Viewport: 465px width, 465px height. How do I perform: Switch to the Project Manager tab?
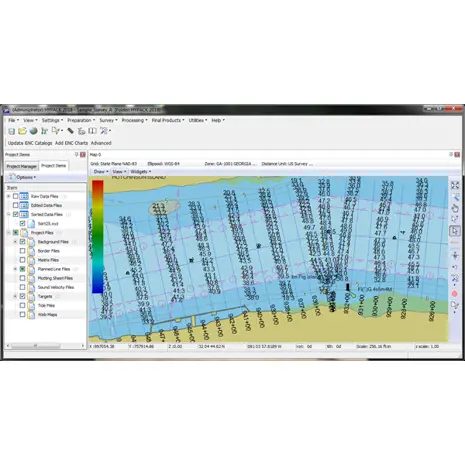[22, 166]
